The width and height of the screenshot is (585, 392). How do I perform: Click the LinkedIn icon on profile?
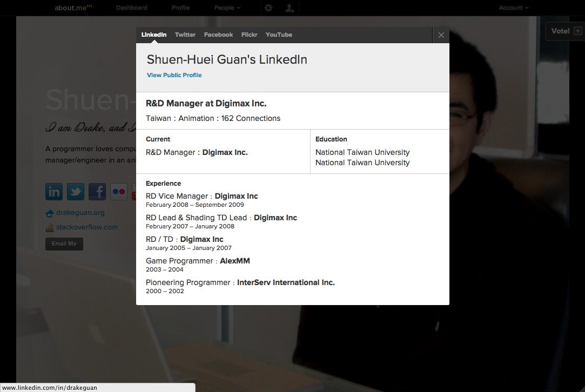point(53,192)
